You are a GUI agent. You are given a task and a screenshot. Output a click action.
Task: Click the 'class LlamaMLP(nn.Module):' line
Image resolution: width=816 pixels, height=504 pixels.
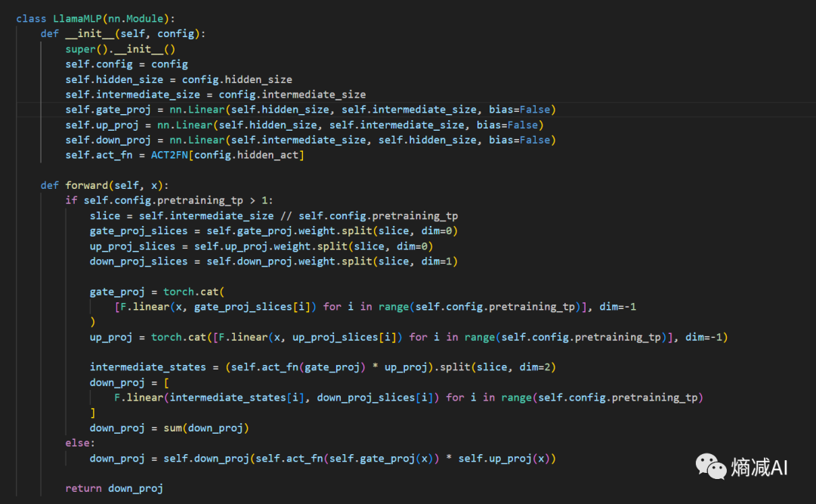(x=95, y=19)
